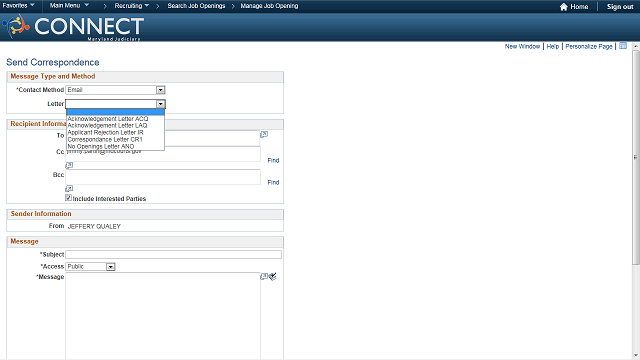Click the spell check icon beside Message
The width and height of the screenshot is (640, 360).
[273, 277]
